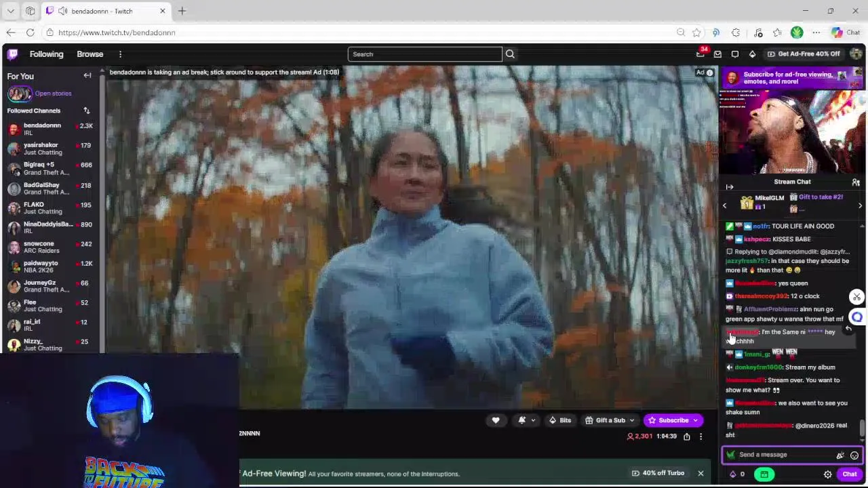Click the blue circle icon in chat
The image size is (868, 488).
pyautogui.click(x=857, y=317)
